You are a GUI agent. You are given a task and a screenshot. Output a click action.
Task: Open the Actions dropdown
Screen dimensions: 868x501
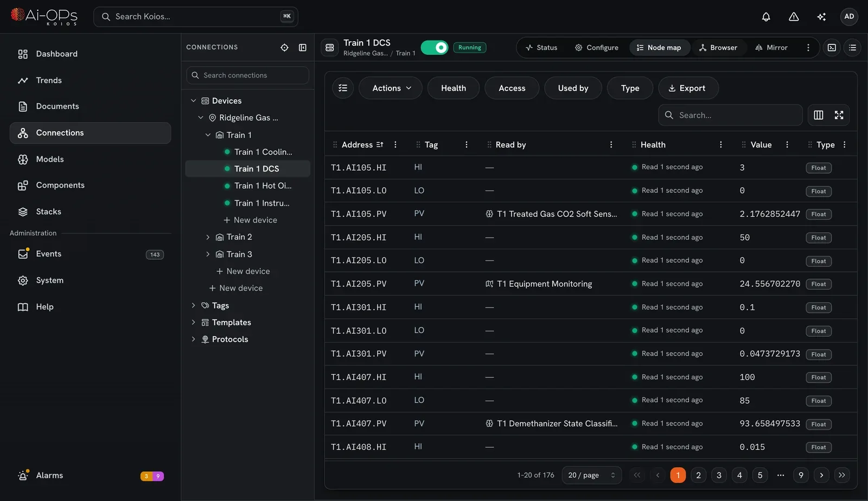tap(392, 88)
